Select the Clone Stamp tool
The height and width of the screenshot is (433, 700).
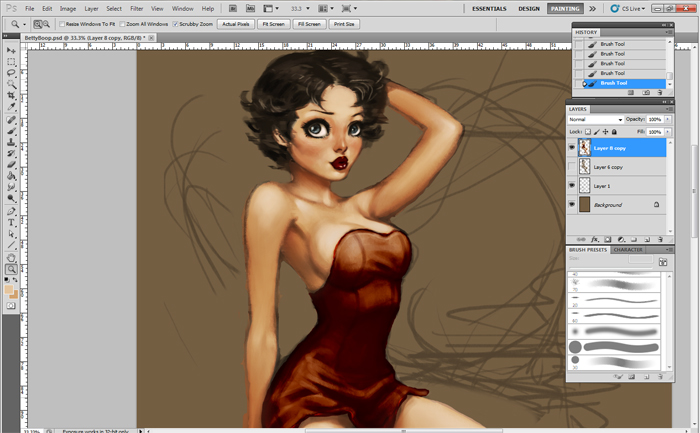[x=11, y=142]
